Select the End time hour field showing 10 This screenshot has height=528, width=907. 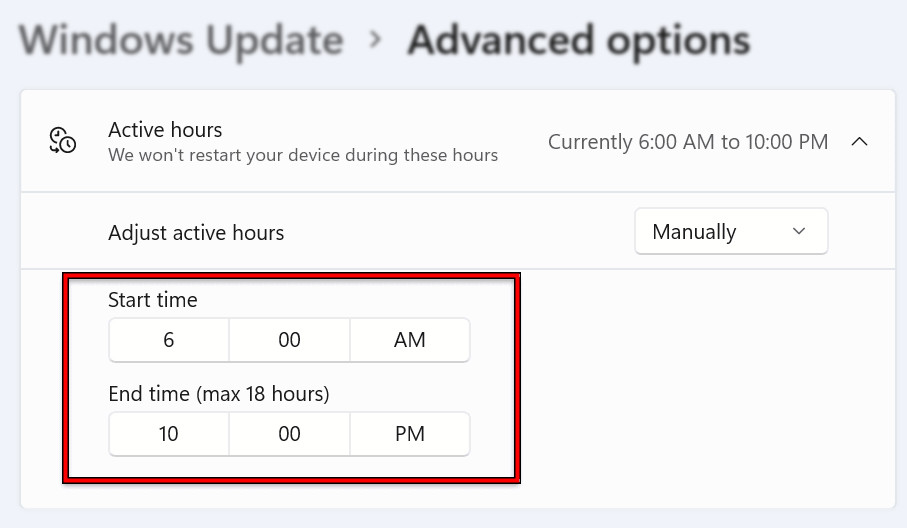[x=169, y=434]
